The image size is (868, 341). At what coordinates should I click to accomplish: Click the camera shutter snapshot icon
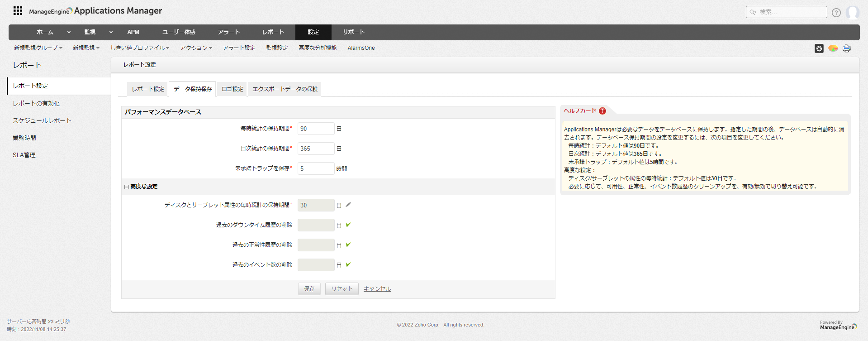[819, 48]
